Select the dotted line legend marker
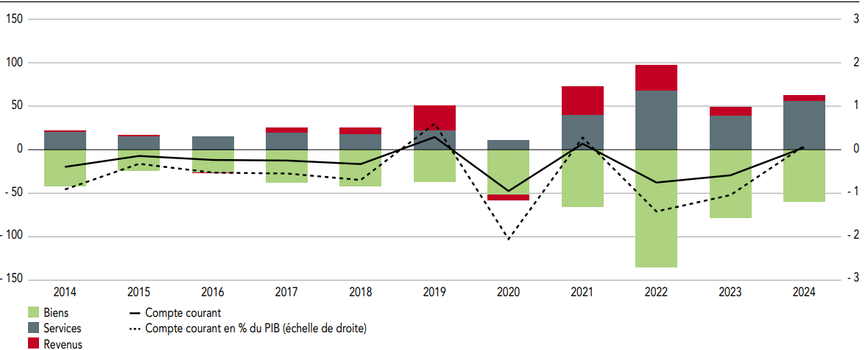868x350 pixels. [x=135, y=329]
